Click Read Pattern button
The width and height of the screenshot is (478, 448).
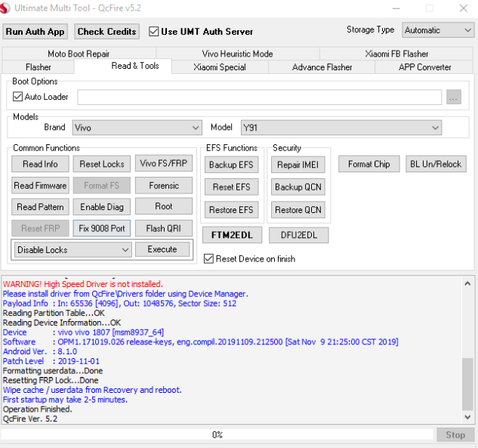coord(40,207)
